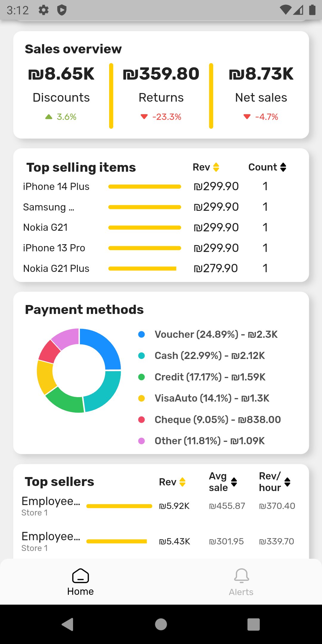The image size is (322, 644).
Task: Open the Nokia G21 Plus row
Action: [56, 269]
